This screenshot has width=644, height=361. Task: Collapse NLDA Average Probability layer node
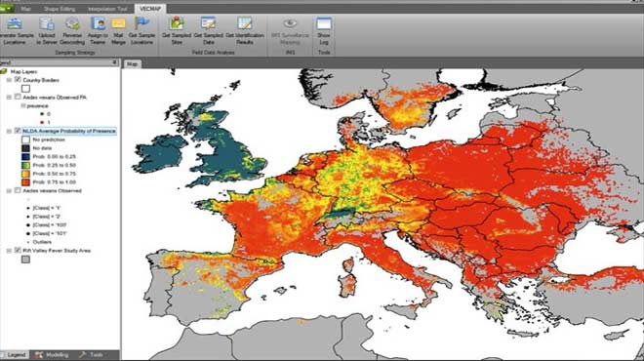(9, 132)
